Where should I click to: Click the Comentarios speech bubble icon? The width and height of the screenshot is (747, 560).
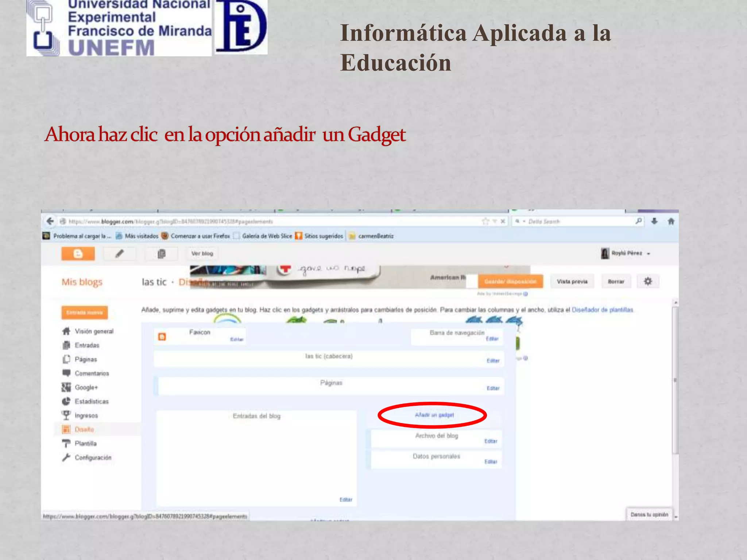click(66, 373)
